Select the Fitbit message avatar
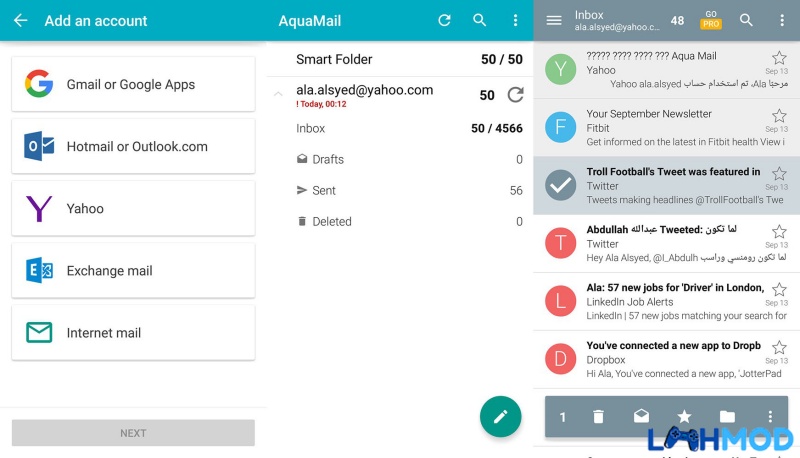800x458 pixels. click(560, 127)
